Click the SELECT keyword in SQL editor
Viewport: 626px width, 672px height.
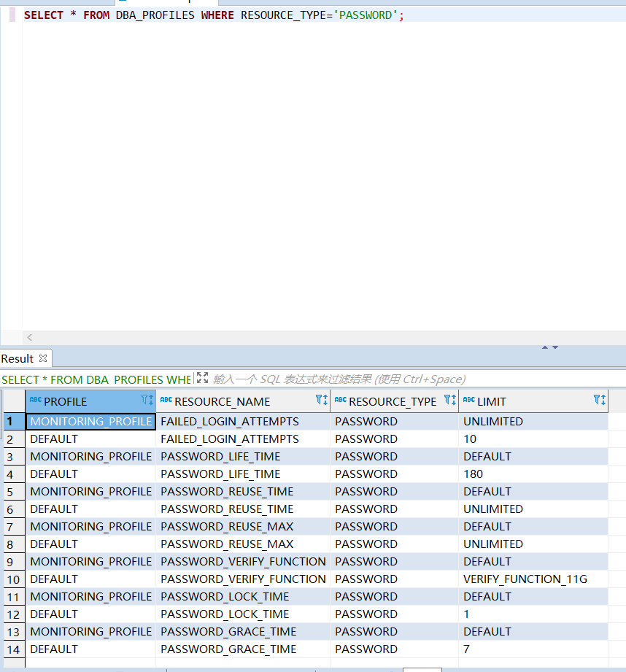click(x=44, y=15)
